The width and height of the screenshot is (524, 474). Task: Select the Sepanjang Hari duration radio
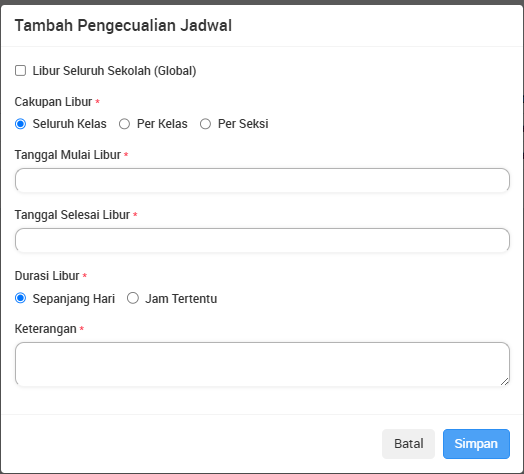point(20,298)
